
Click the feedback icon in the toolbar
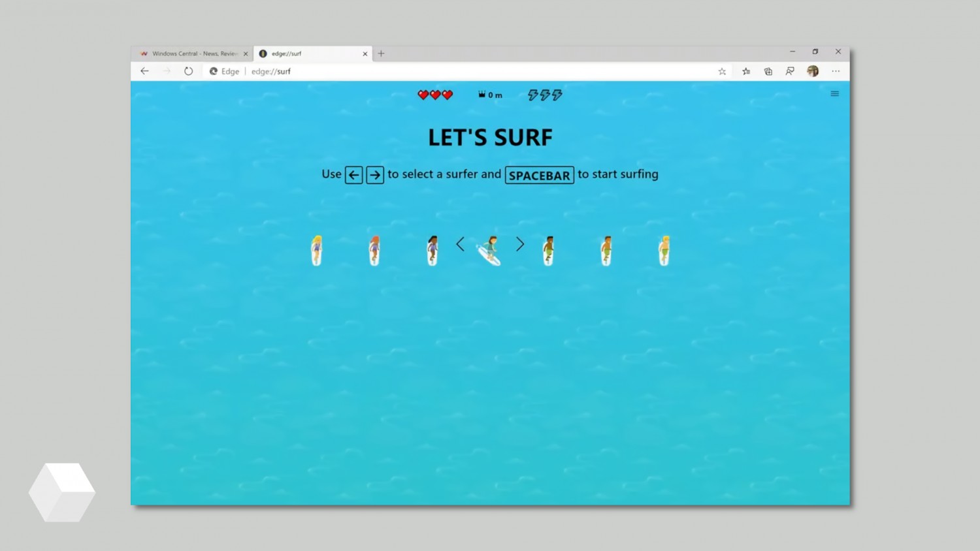pyautogui.click(x=790, y=71)
